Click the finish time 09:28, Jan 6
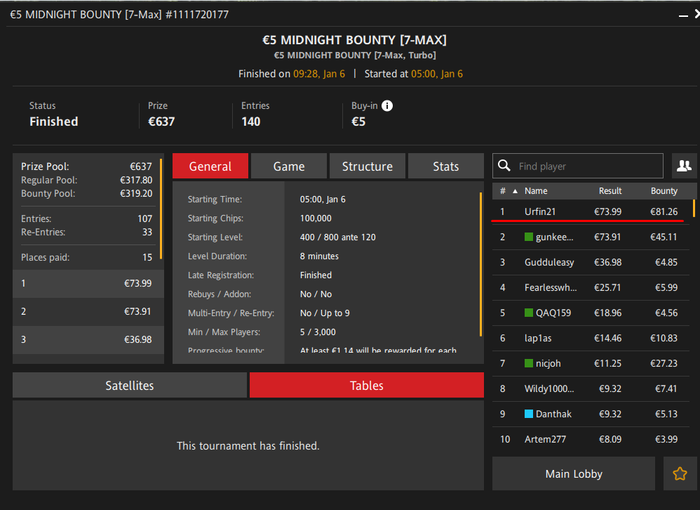 [319, 74]
